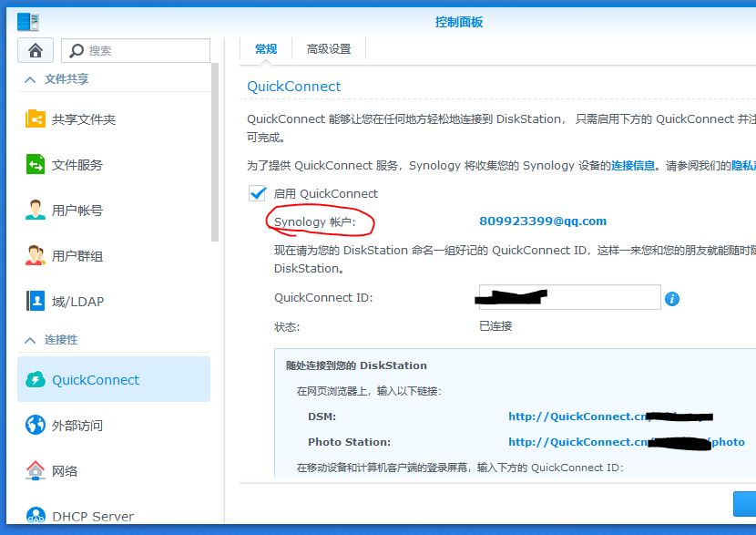Select 共享文件夹 in sidebar
The width and height of the screenshot is (756, 535).
point(84,119)
